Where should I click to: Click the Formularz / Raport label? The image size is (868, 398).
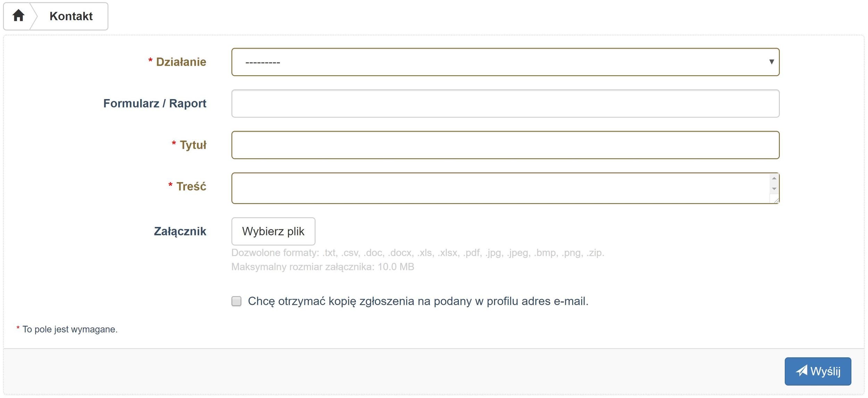click(x=155, y=104)
